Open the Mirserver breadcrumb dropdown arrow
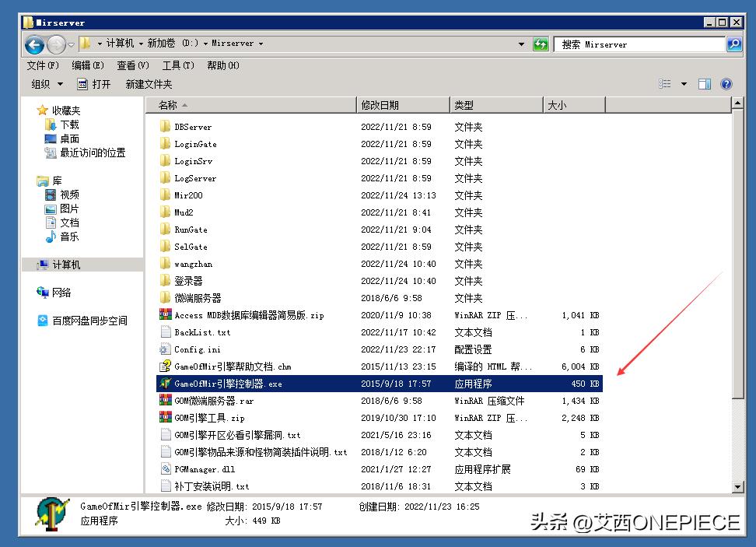This screenshot has width=756, height=547. tap(260, 44)
